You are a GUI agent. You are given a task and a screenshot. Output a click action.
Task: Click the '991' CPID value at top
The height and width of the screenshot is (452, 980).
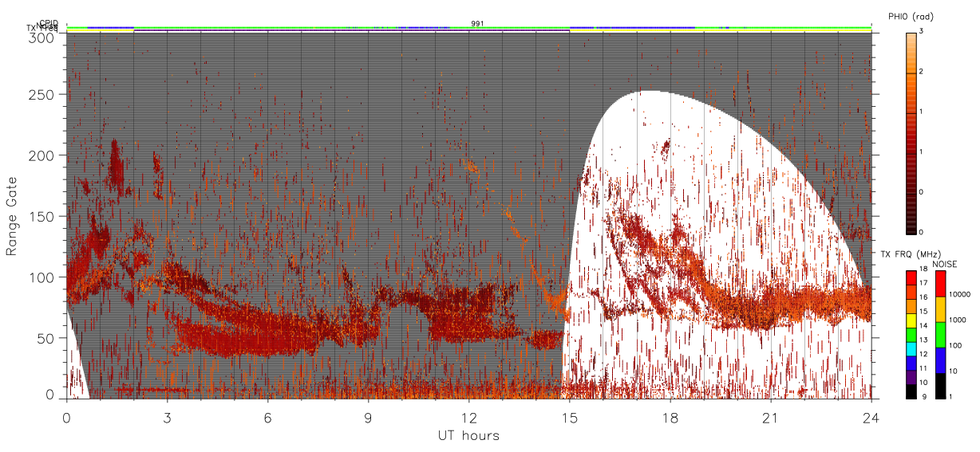point(477,24)
